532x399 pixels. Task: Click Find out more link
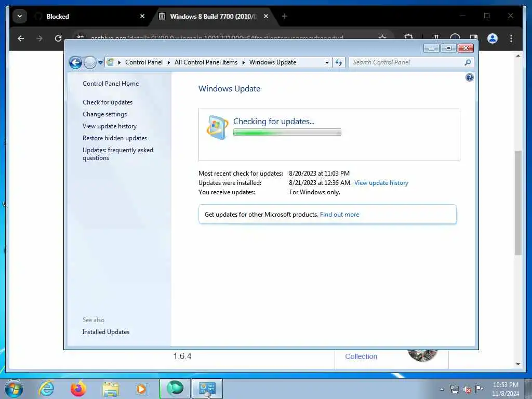pyautogui.click(x=339, y=215)
